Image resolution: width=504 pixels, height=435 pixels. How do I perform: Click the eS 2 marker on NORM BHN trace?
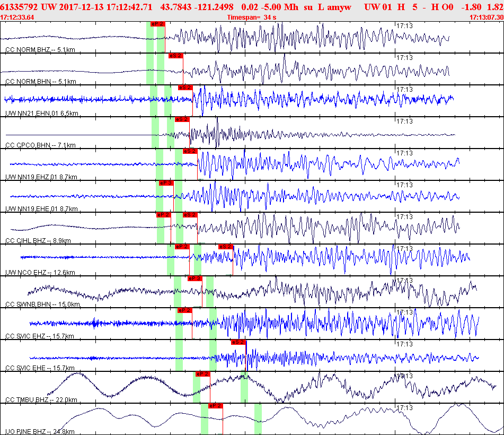click(175, 56)
